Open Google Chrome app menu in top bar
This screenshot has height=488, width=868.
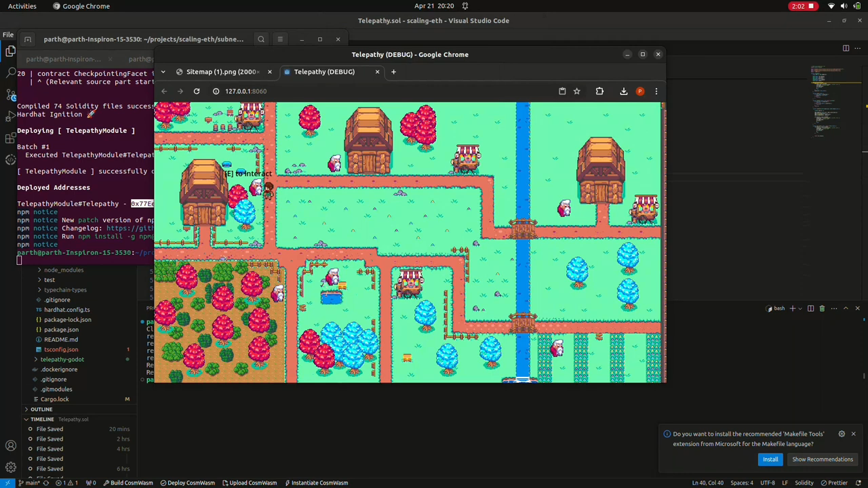(x=81, y=6)
